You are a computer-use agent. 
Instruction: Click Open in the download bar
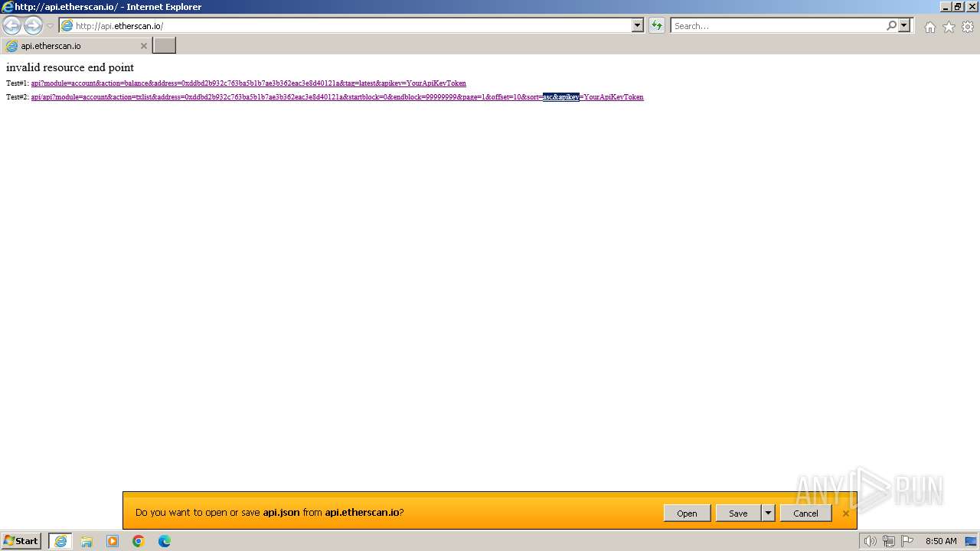click(x=687, y=514)
